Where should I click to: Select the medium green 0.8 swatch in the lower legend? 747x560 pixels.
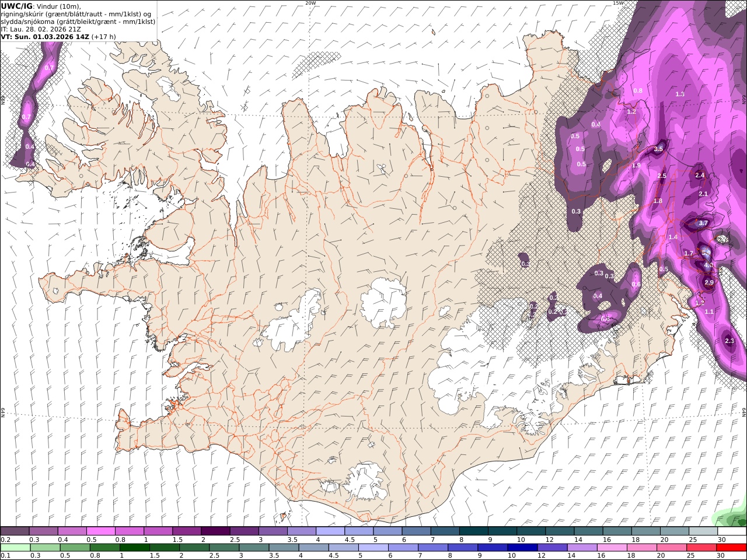pos(105,547)
